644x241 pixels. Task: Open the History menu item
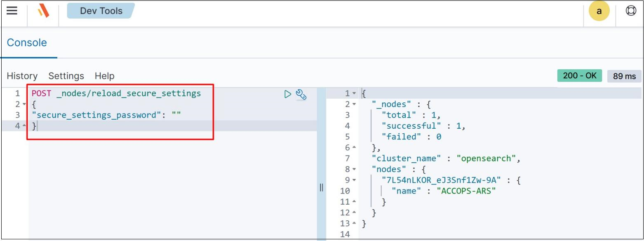[22, 76]
